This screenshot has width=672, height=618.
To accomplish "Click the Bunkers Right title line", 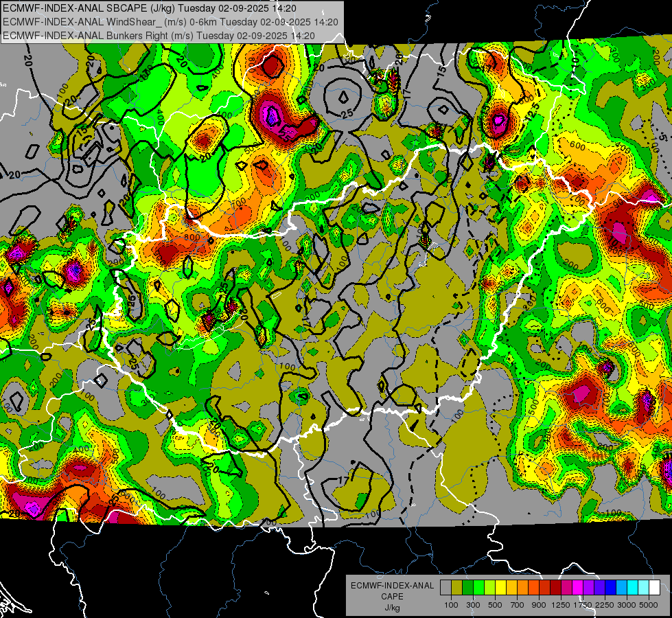I will (159, 36).
